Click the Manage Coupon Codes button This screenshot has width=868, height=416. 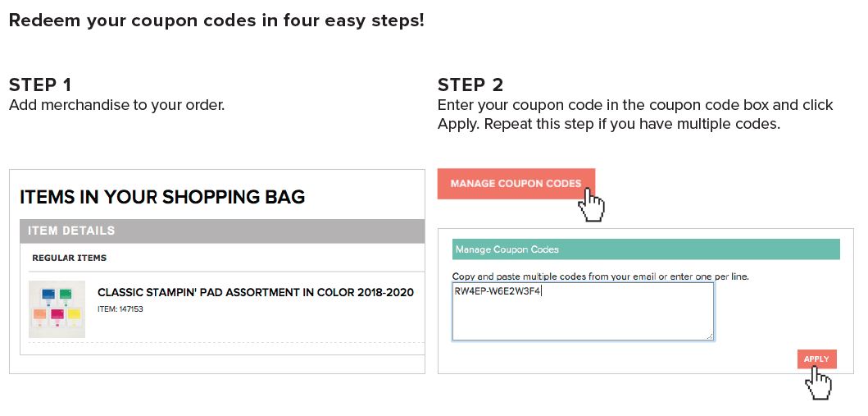point(516,183)
